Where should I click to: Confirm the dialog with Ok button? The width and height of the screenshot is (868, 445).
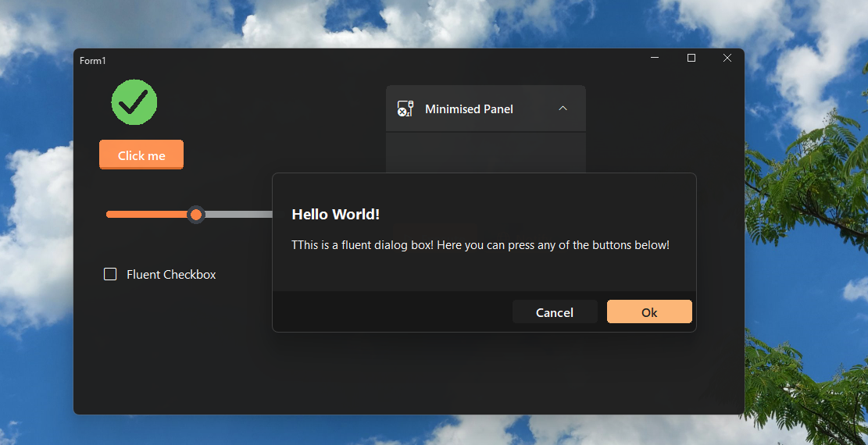pyautogui.click(x=649, y=311)
